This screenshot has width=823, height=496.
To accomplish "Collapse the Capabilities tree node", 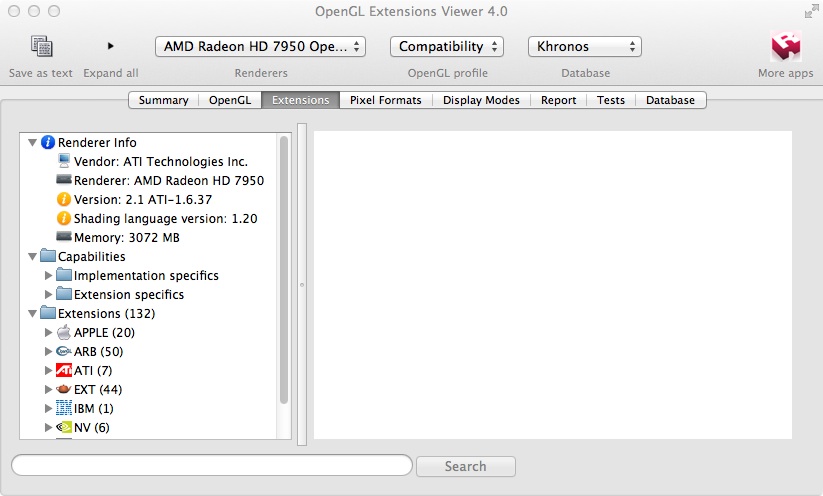I will [x=32, y=256].
